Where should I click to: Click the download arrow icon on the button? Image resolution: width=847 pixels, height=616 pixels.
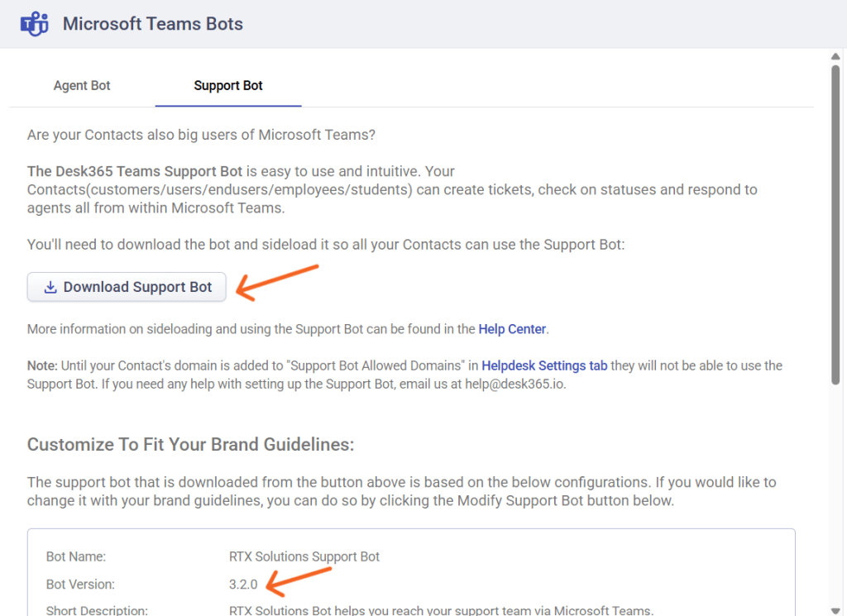(x=50, y=287)
